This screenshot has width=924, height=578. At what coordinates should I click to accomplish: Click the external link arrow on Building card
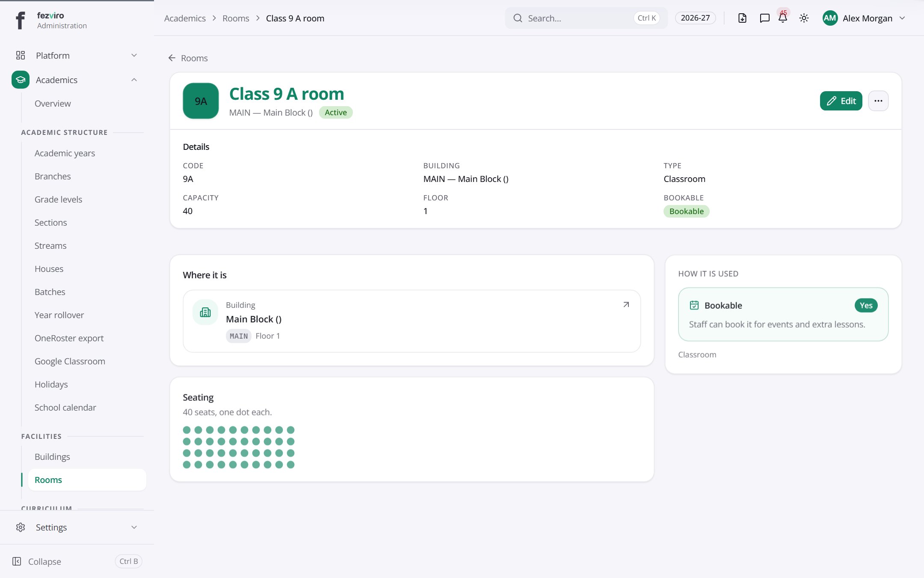pyautogui.click(x=626, y=304)
